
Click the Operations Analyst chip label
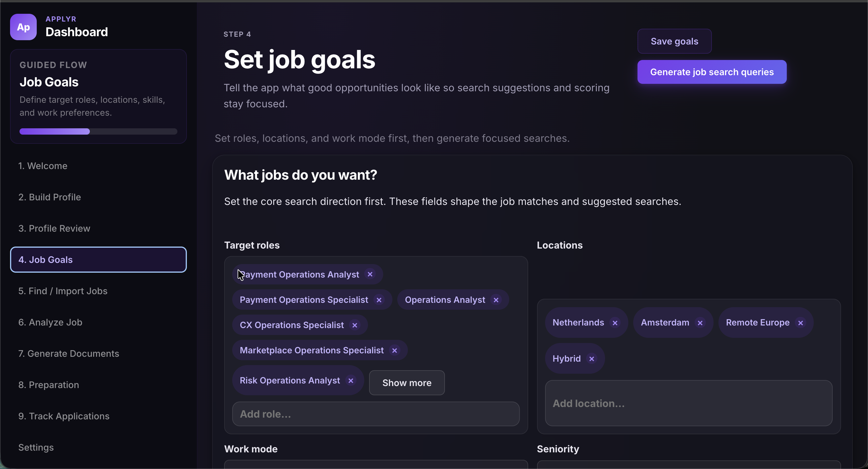(445, 300)
